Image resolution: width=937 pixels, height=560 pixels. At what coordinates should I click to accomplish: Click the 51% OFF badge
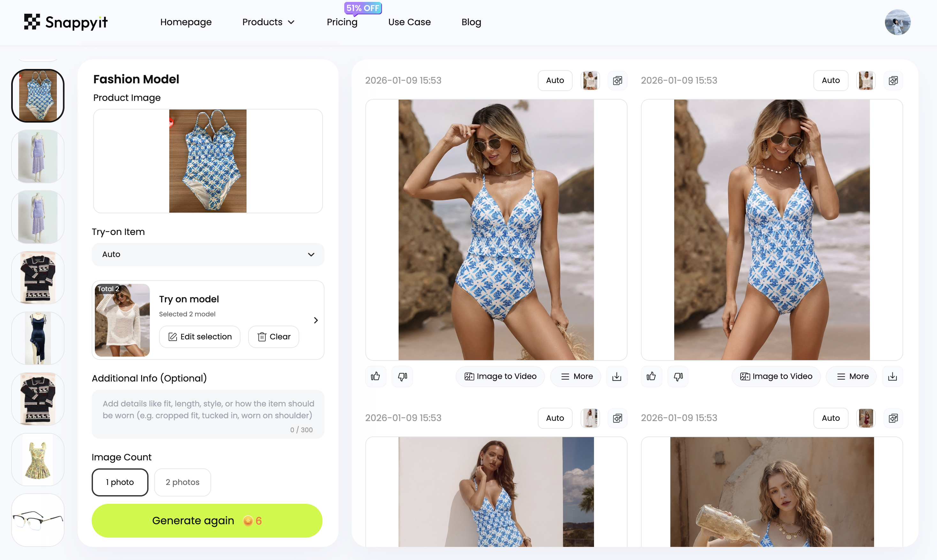(363, 8)
